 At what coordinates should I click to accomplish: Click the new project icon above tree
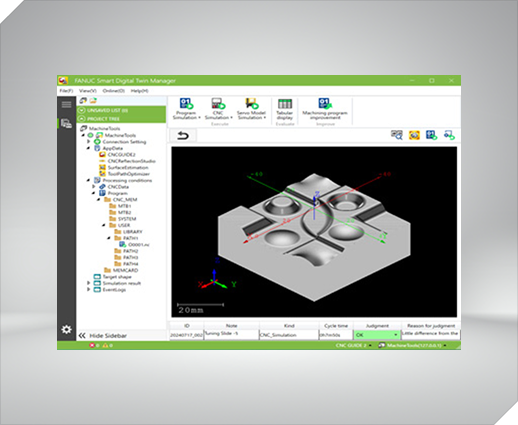83,100
